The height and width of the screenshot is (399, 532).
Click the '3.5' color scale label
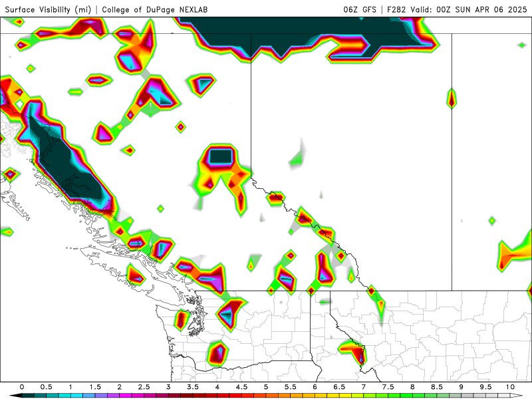193,387
